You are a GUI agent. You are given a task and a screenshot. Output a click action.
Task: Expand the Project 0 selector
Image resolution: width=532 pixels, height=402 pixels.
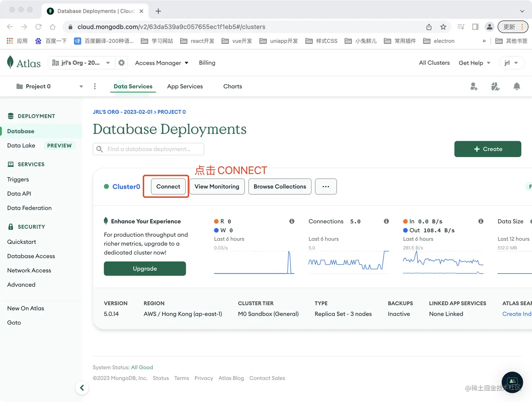coord(49,86)
